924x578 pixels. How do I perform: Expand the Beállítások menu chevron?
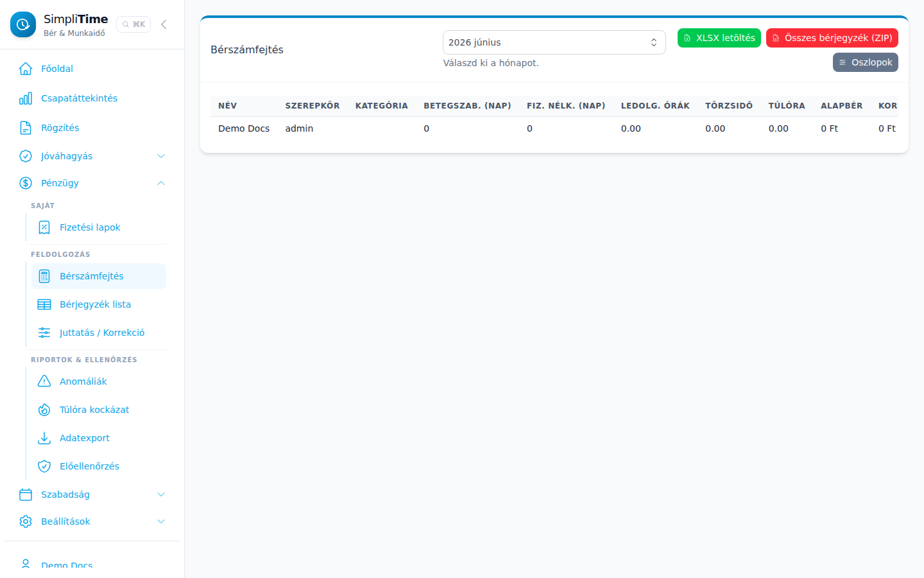tap(161, 521)
